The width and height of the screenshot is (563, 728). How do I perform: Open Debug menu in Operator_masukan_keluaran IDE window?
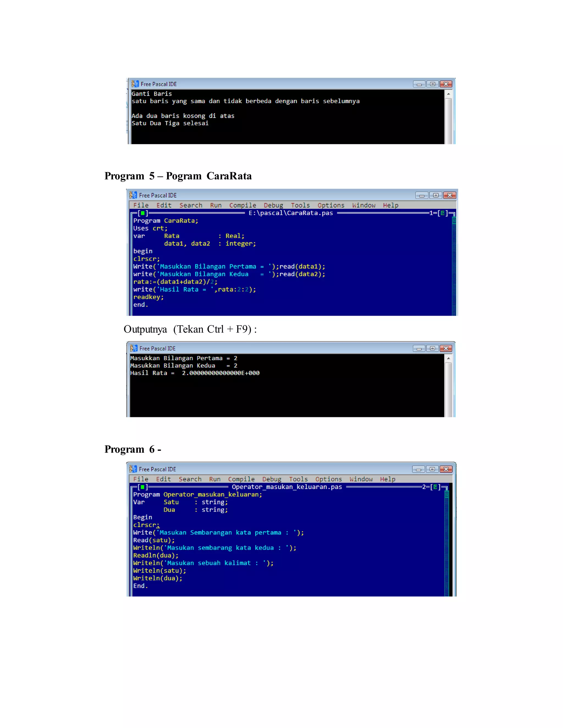pos(272,479)
